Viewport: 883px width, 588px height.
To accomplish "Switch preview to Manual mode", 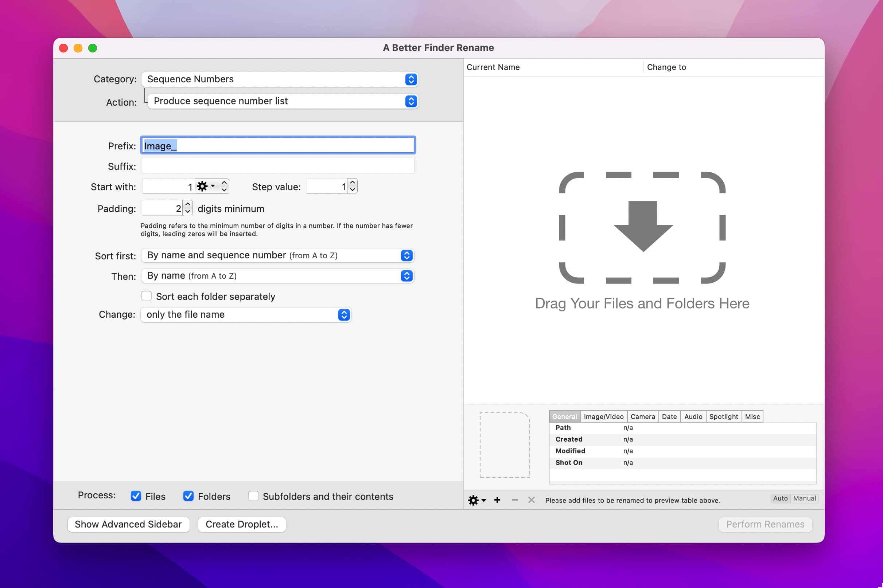I will [x=804, y=498].
